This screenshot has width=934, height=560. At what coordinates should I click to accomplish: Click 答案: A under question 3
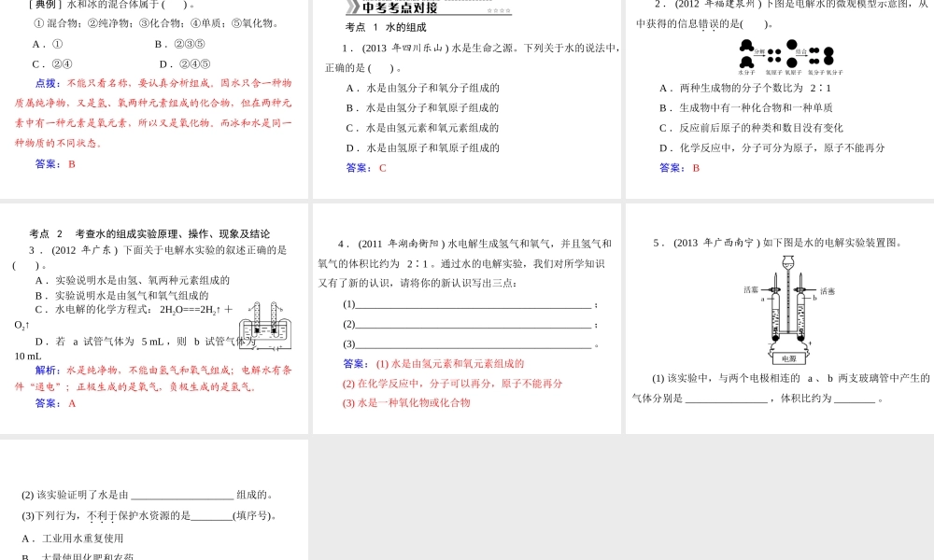(x=55, y=403)
